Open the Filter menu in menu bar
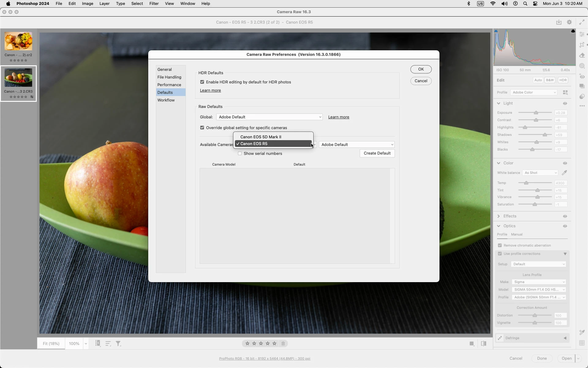The image size is (588, 368). click(x=154, y=4)
